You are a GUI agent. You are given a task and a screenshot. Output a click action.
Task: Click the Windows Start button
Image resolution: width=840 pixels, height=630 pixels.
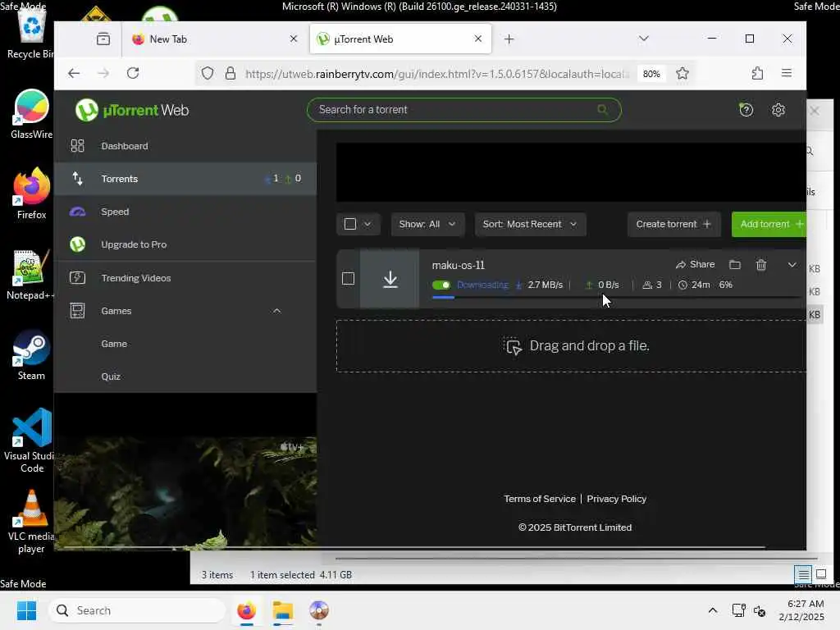[x=27, y=610]
